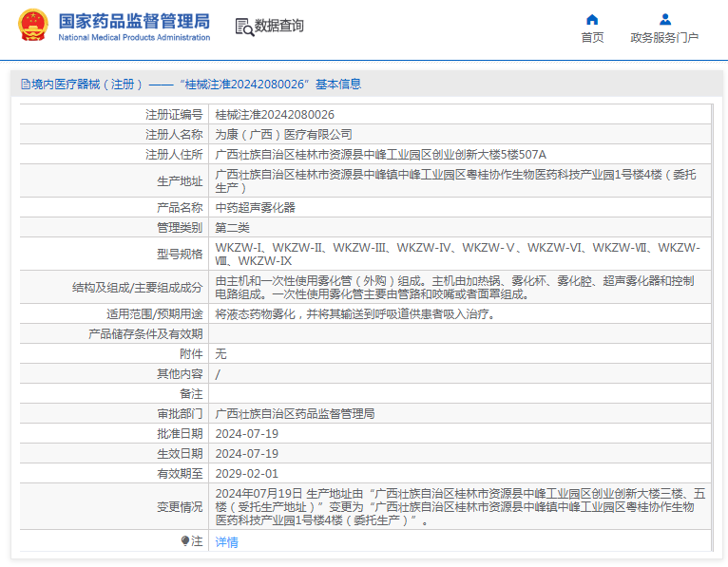728x567 pixels.
Task: Click the slash value beside 其他内容
Action: click(218, 374)
